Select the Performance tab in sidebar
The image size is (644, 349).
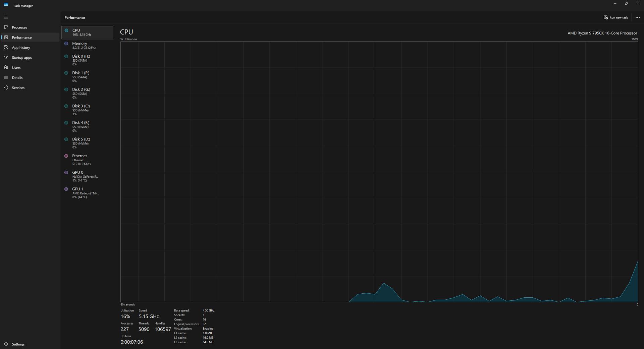point(22,37)
